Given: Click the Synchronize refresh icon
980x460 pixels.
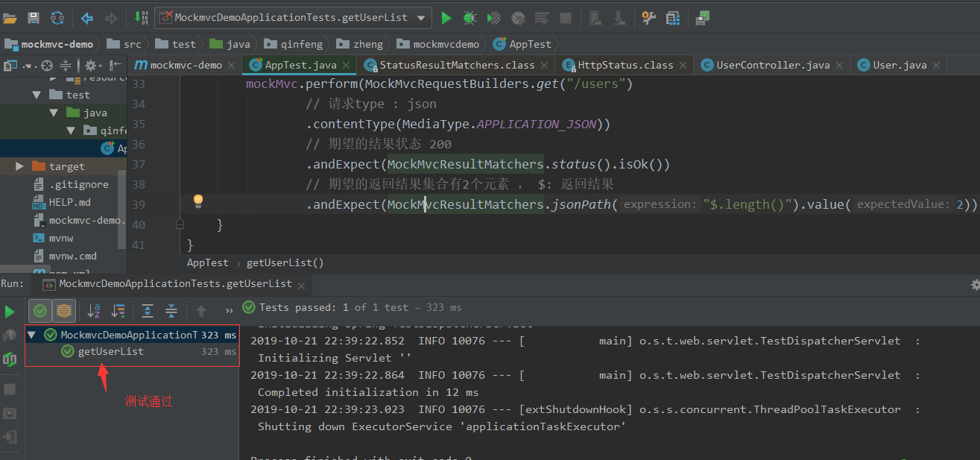Looking at the screenshot, I should click(x=57, y=18).
